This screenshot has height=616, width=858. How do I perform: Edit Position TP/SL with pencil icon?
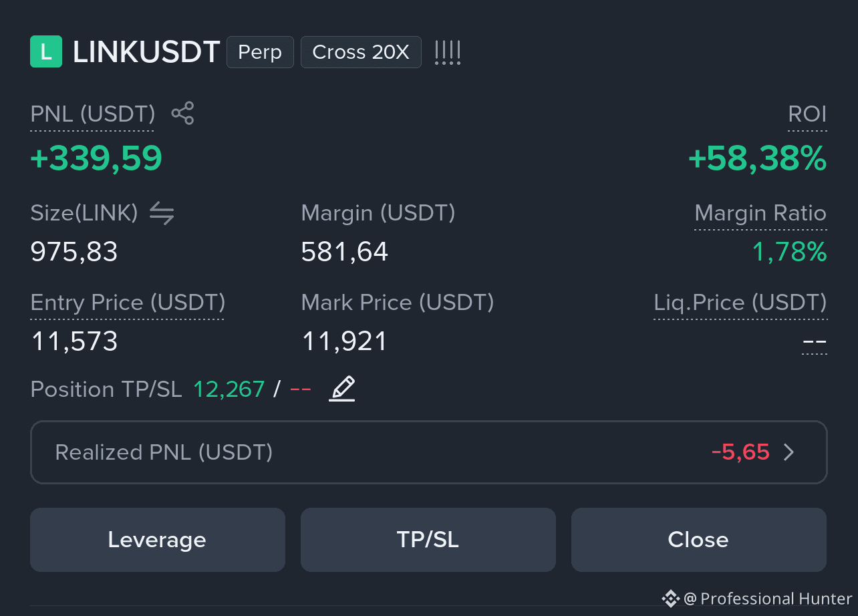tap(342, 389)
